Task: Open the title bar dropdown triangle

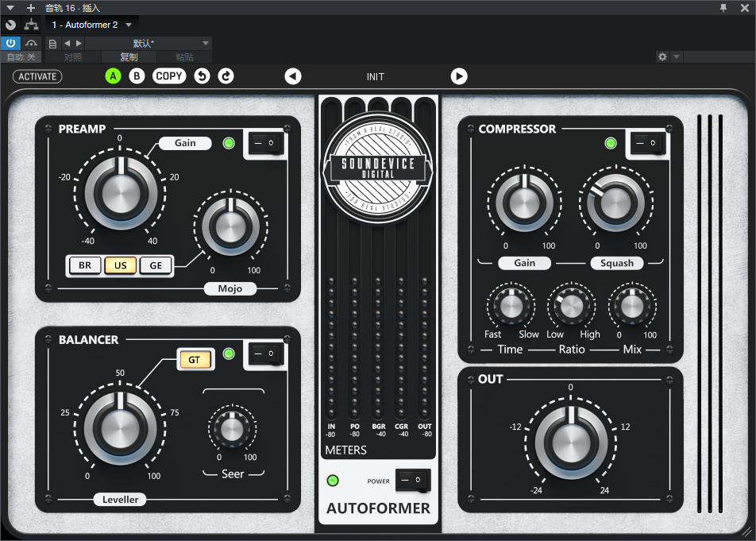Action: tap(10, 8)
